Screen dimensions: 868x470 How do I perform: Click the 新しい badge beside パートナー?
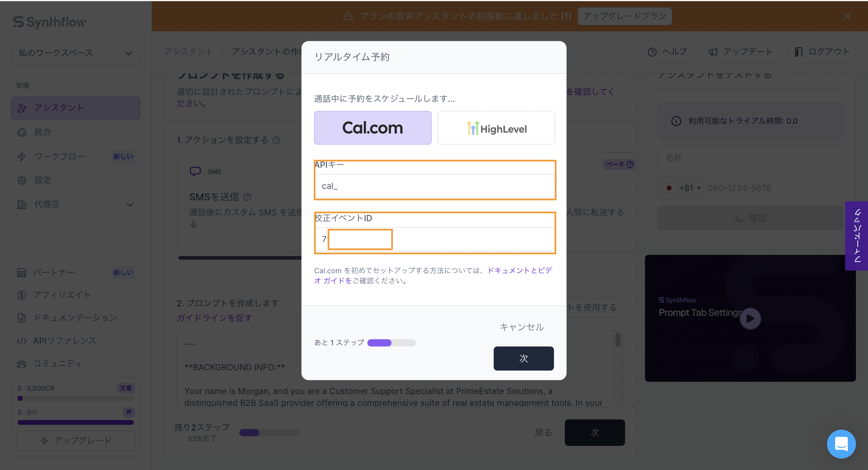[123, 273]
